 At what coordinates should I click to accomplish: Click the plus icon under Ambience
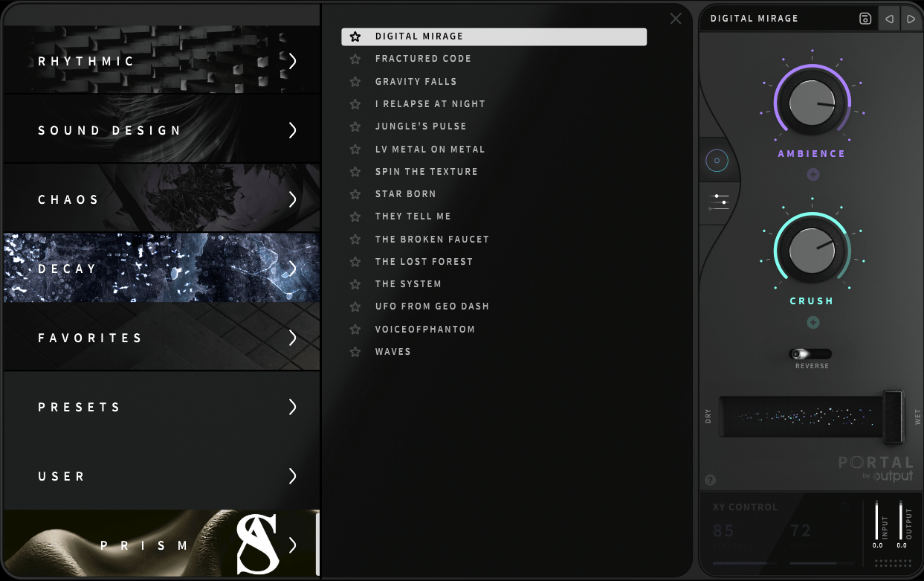point(812,175)
